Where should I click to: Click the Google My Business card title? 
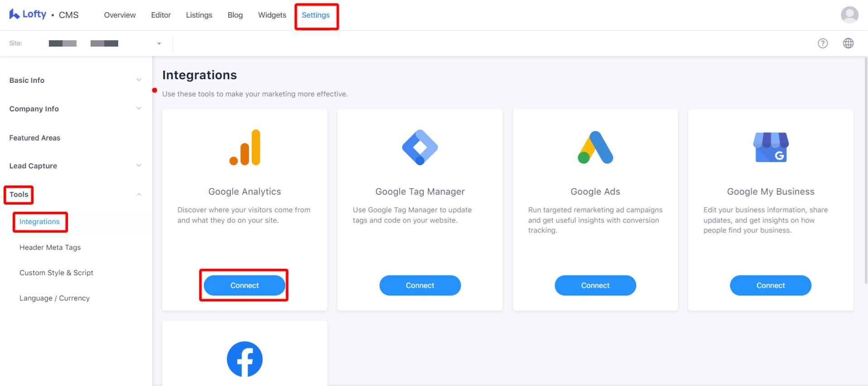(x=771, y=191)
